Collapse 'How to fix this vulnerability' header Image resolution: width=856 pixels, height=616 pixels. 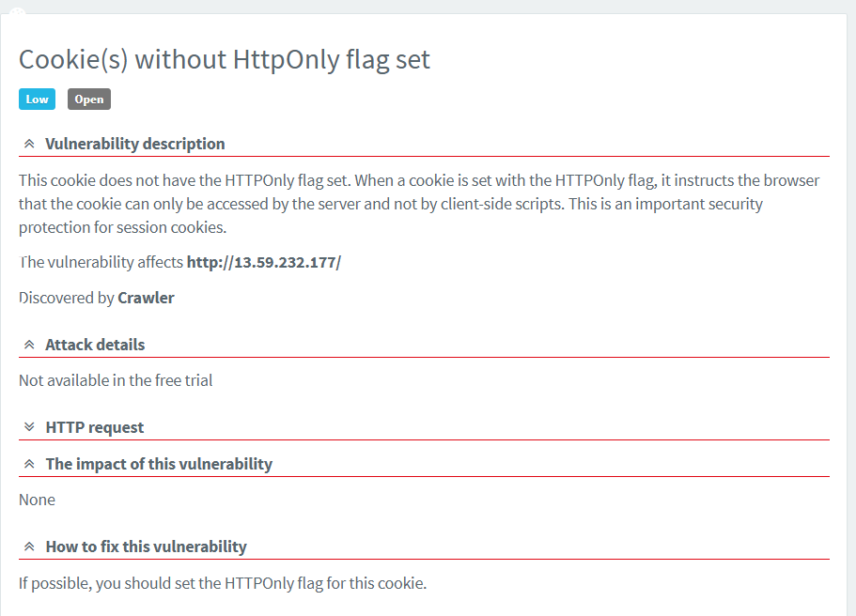pos(146,547)
